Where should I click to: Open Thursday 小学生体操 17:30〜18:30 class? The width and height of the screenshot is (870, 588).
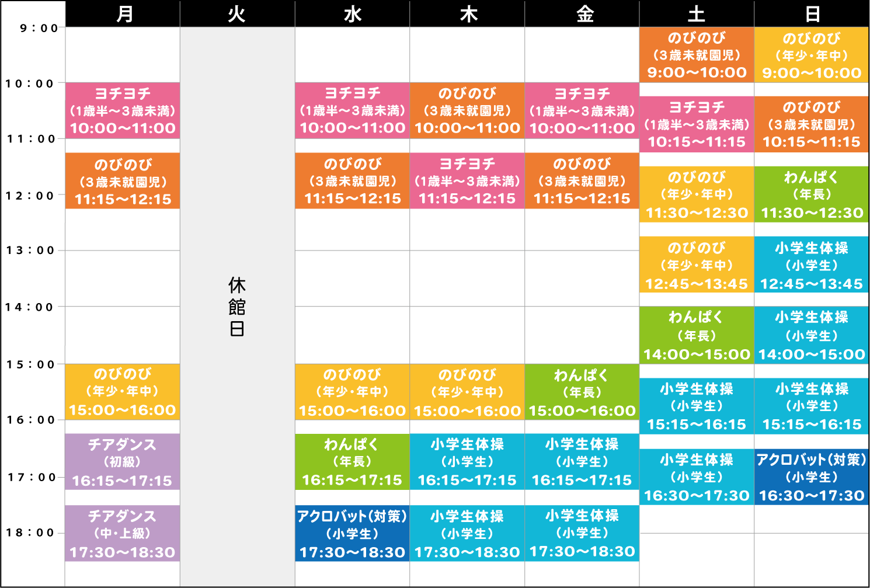(x=467, y=534)
